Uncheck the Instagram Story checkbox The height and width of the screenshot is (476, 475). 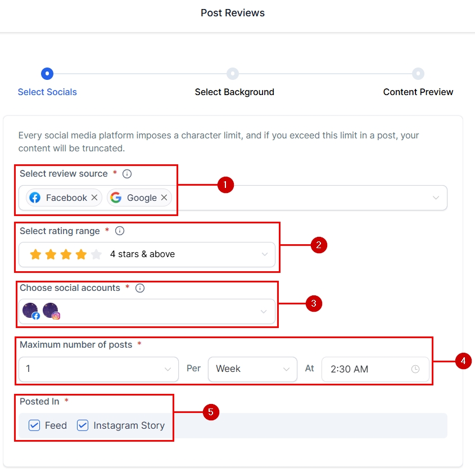[83, 425]
